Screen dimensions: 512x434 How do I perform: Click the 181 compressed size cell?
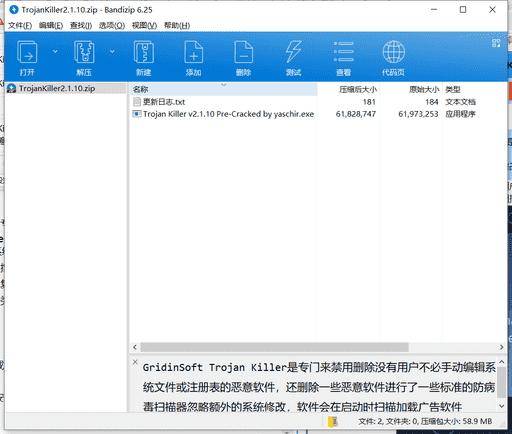tap(369, 102)
